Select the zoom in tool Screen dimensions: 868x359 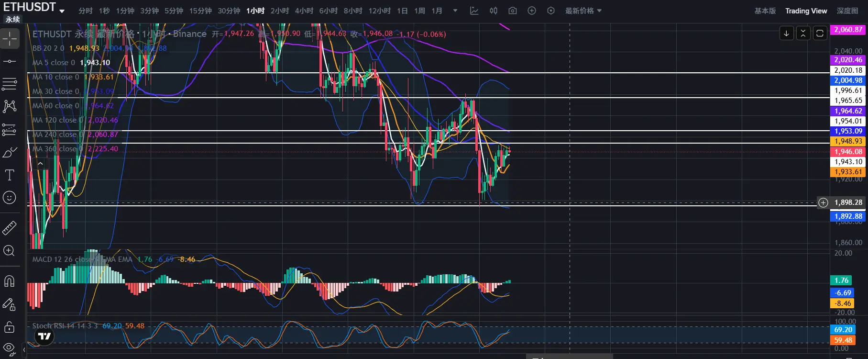pos(10,250)
